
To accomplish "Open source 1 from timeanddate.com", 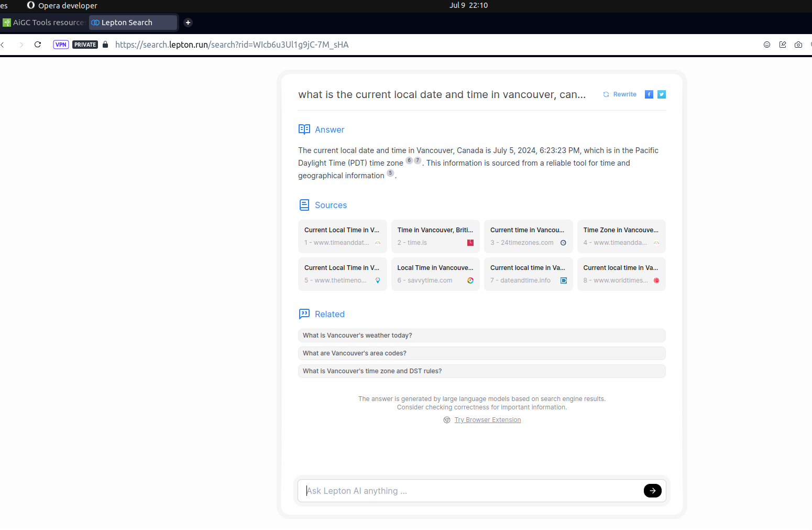I will [343, 236].
